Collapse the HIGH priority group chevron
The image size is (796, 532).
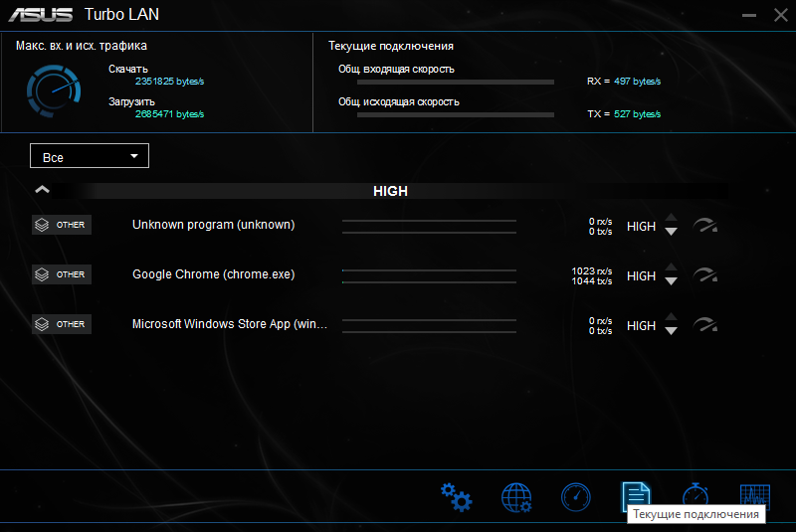[x=42, y=190]
